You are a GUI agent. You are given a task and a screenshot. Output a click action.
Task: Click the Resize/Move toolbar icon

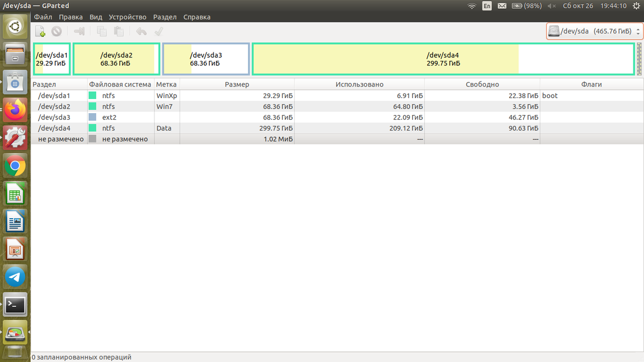pyautogui.click(x=79, y=31)
